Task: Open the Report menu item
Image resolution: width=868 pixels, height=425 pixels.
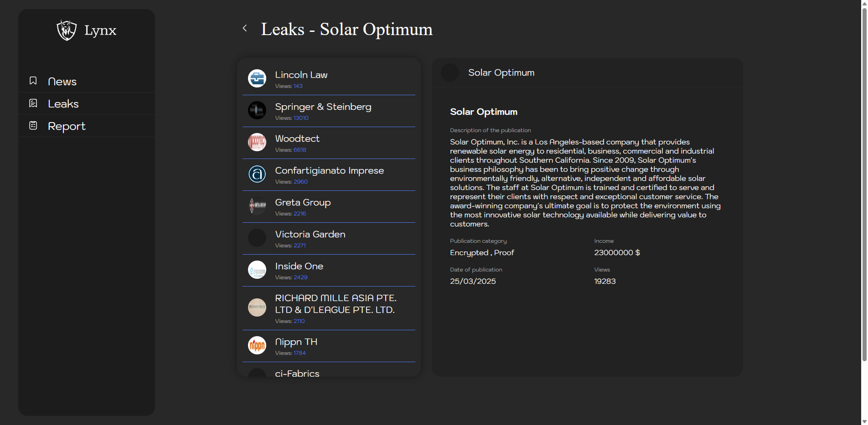Action: (x=67, y=126)
